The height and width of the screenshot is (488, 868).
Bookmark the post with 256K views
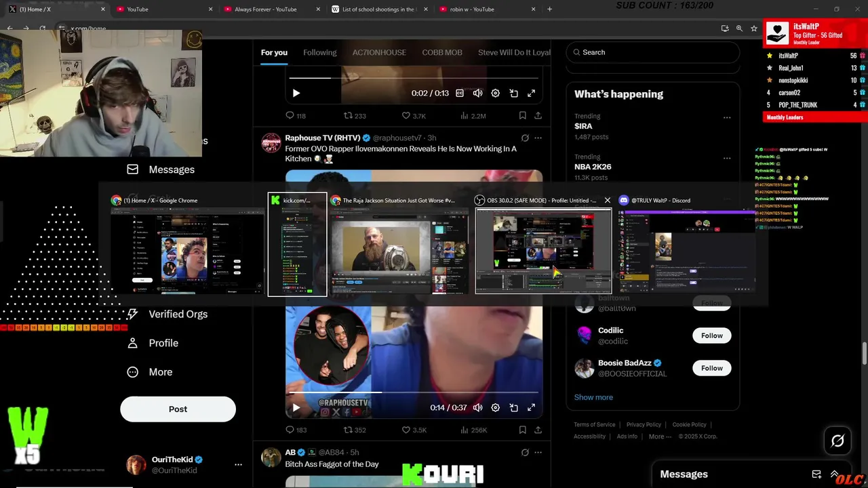pos(522,430)
